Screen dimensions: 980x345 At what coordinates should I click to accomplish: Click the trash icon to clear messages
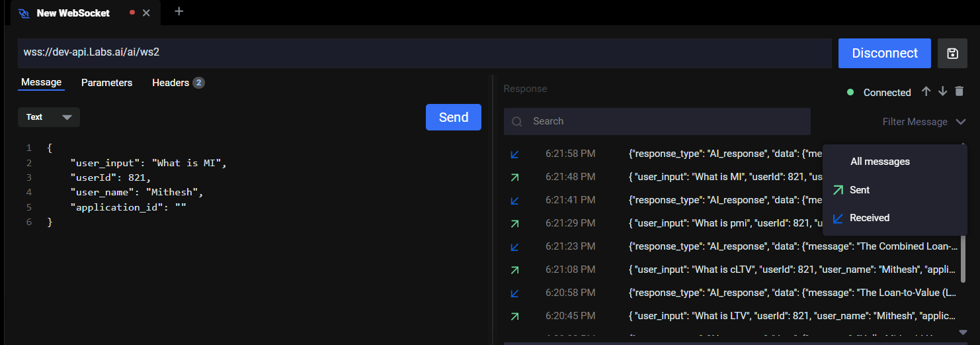[x=960, y=91]
